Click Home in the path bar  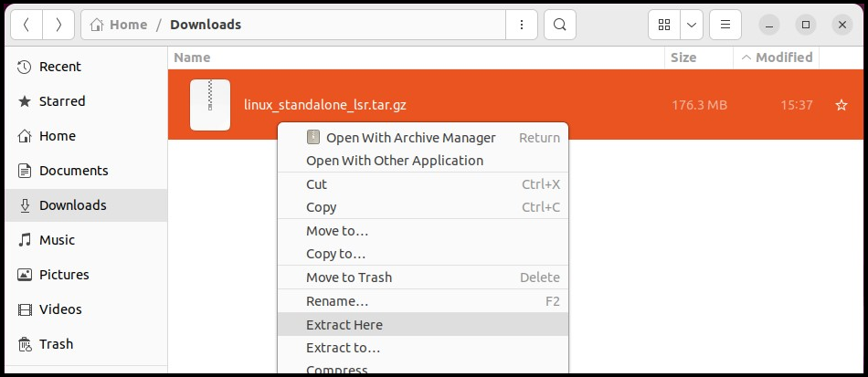pyautogui.click(x=120, y=25)
